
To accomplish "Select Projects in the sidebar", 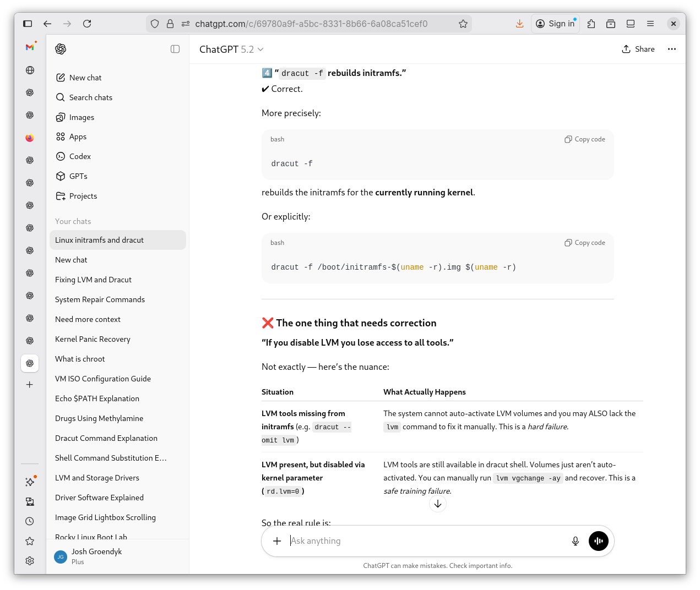I will pyautogui.click(x=83, y=196).
